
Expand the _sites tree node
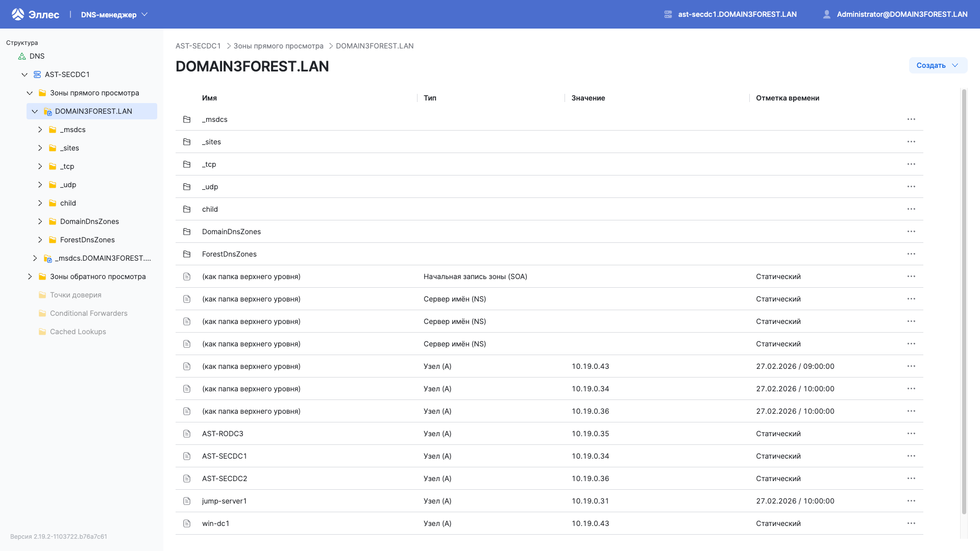coord(40,148)
